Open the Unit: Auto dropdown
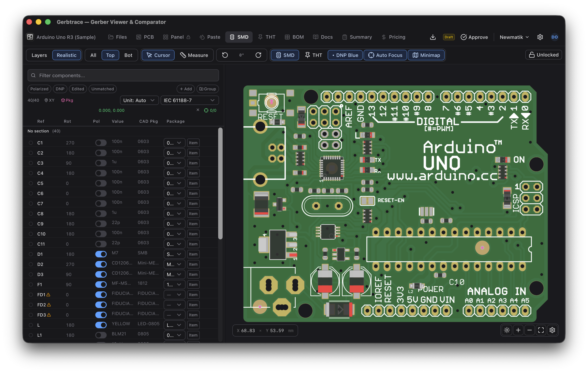This screenshot has height=373, width=588. [x=139, y=100]
